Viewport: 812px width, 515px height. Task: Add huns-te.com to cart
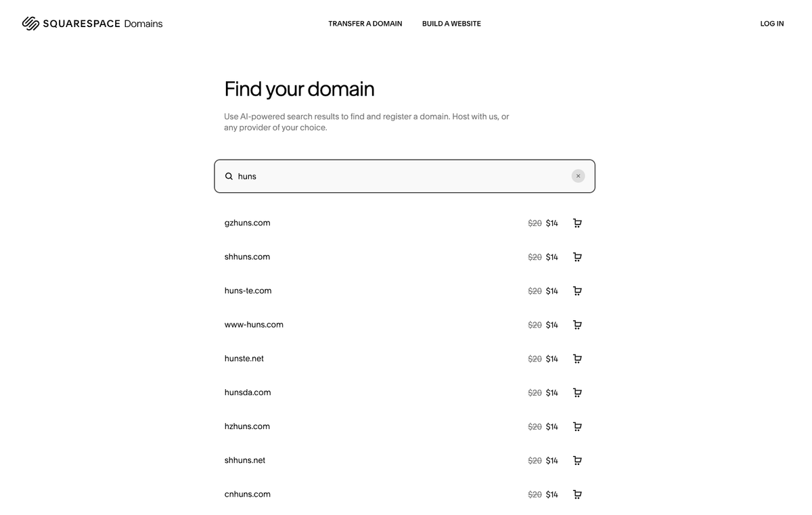coord(577,291)
